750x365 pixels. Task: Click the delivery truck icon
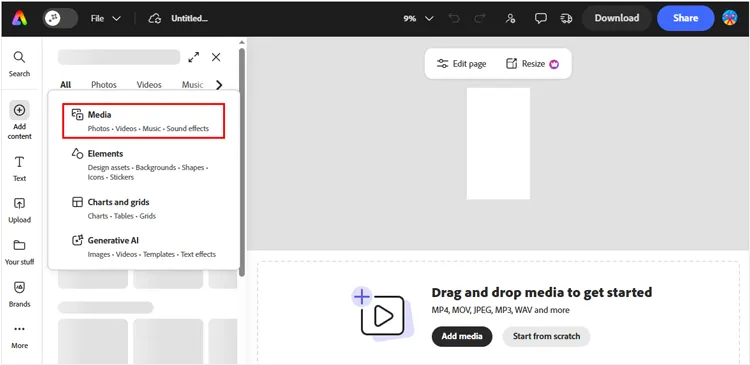[566, 18]
